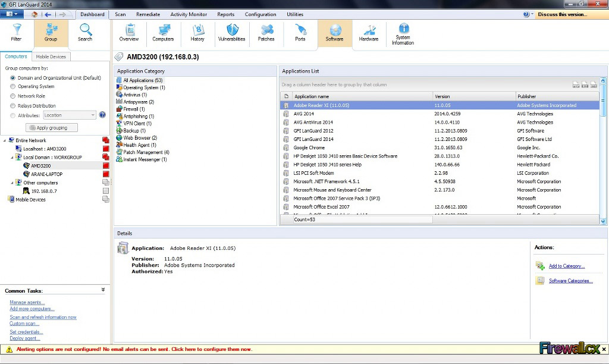
Task: Select Antivirus (1) application category
Action: coord(135,95)
